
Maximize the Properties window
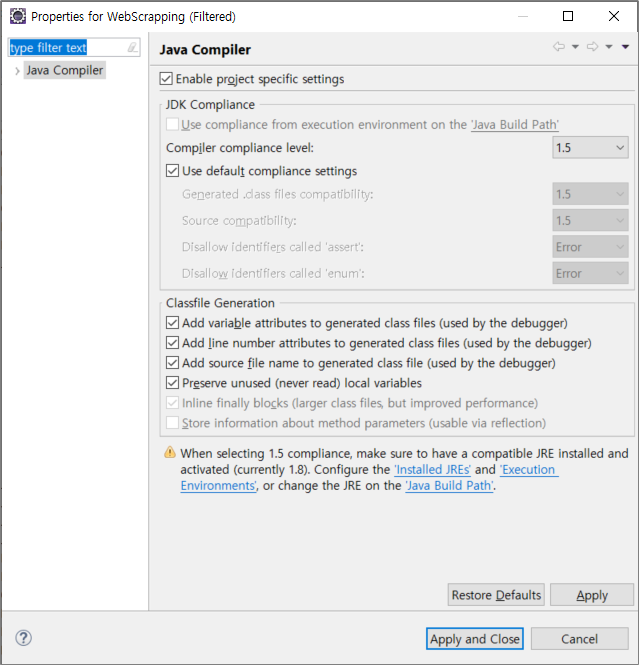pyautogui.click(x=568, y=17)
